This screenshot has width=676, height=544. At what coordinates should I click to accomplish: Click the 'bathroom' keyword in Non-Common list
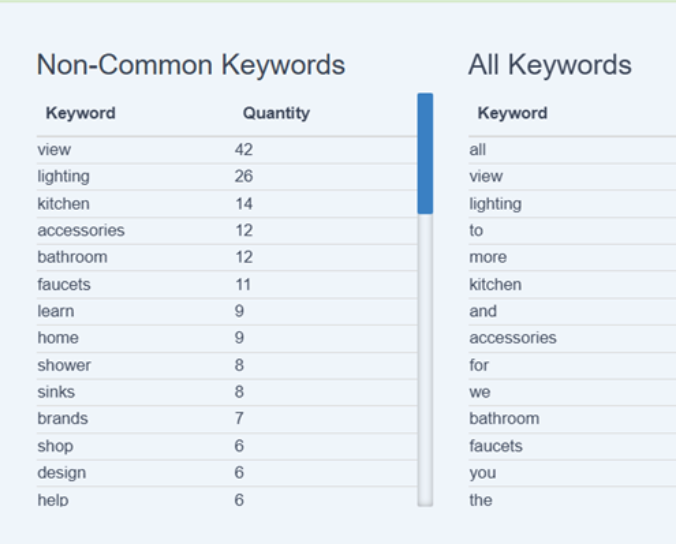(72, 258)
